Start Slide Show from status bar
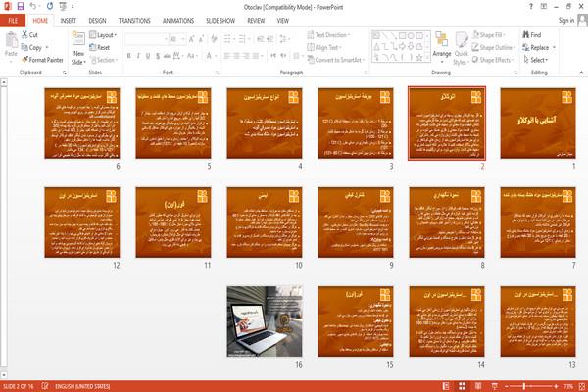588x392 pixels. (x=495, y=386)
